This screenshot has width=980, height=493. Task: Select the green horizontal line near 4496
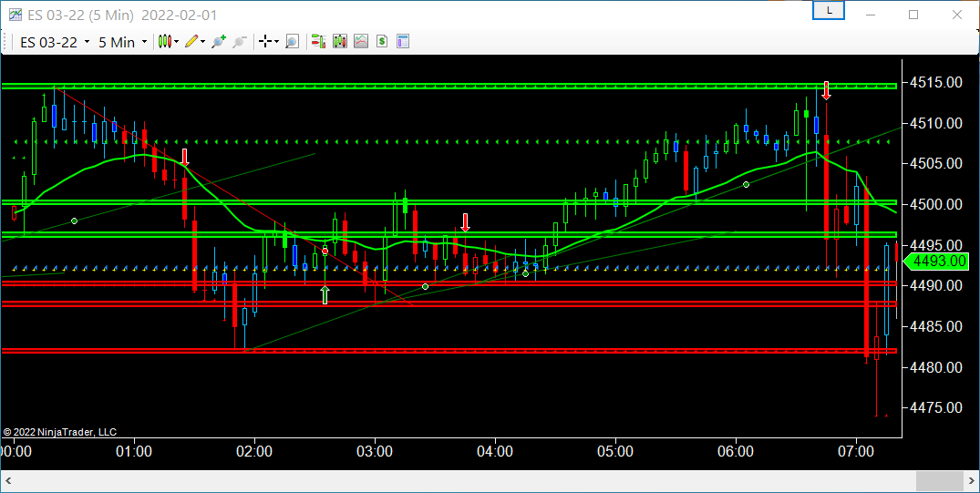pos(449,234)
